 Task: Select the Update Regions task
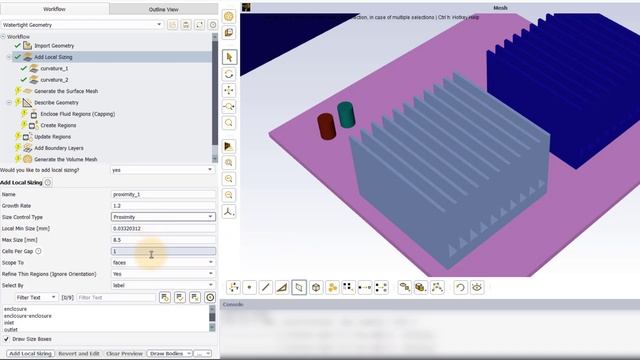52,137
